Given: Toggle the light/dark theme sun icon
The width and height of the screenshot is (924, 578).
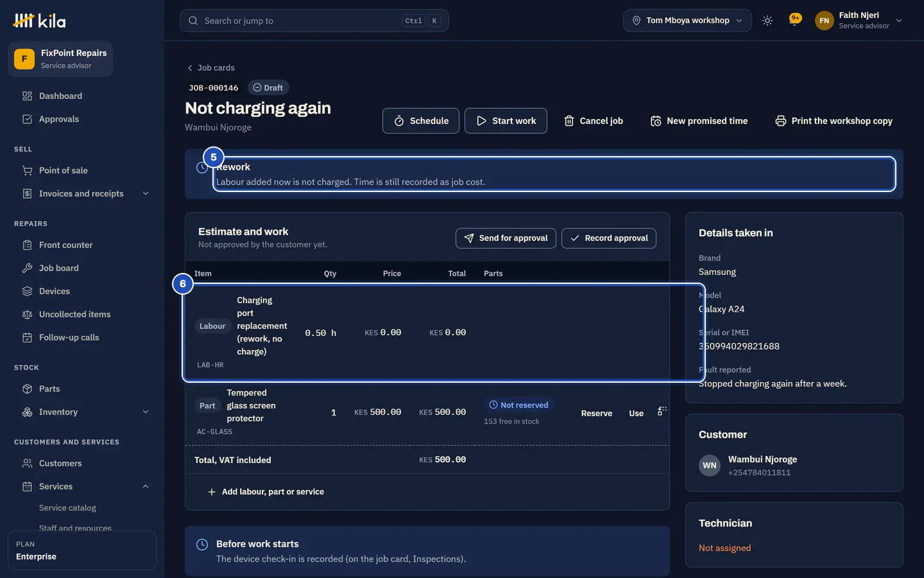Looking at the screenshot, I should (767, 21).
